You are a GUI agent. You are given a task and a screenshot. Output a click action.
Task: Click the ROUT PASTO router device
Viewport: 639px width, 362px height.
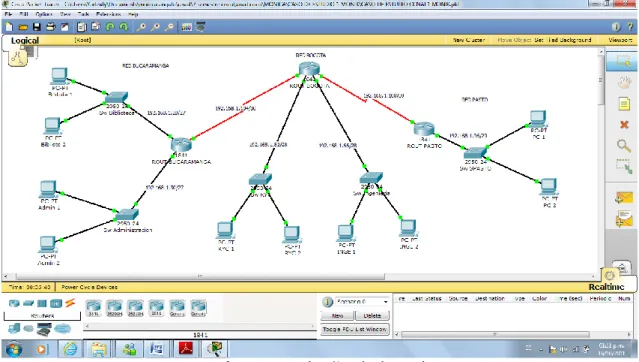[x=424, y=129]
